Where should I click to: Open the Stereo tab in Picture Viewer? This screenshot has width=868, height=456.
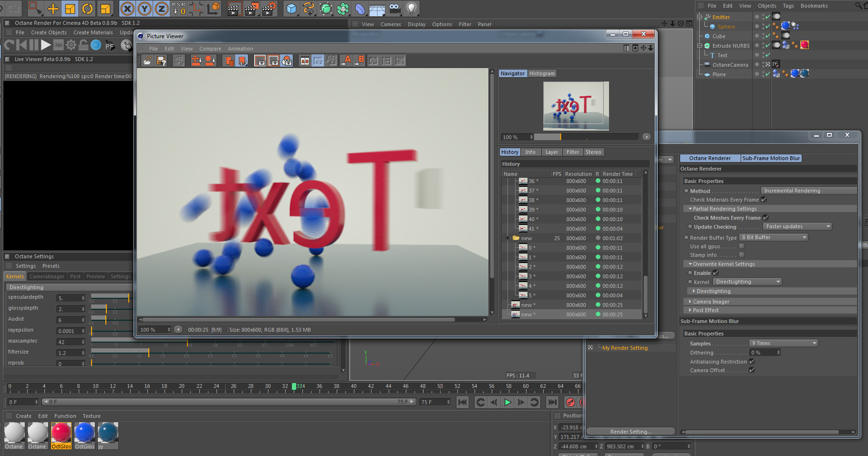(x=593, y=152)
